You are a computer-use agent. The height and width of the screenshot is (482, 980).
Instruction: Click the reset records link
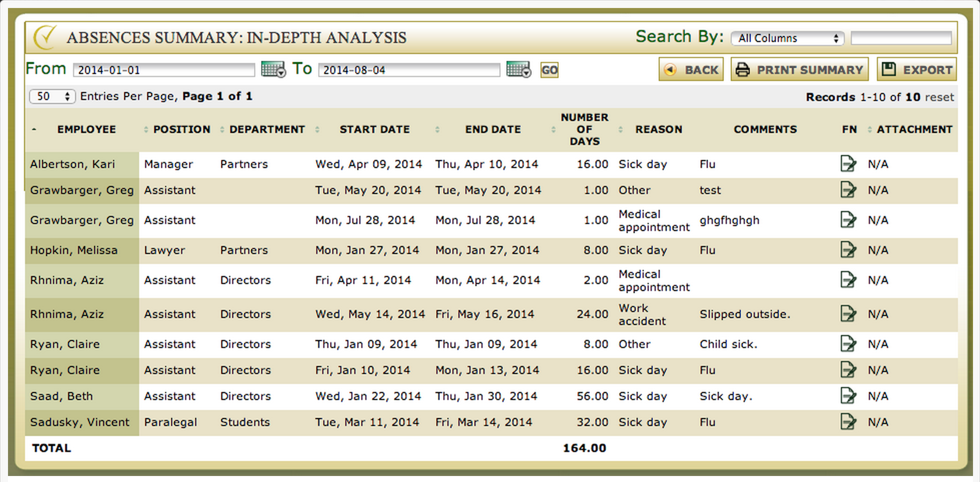[x=939, y=97]
